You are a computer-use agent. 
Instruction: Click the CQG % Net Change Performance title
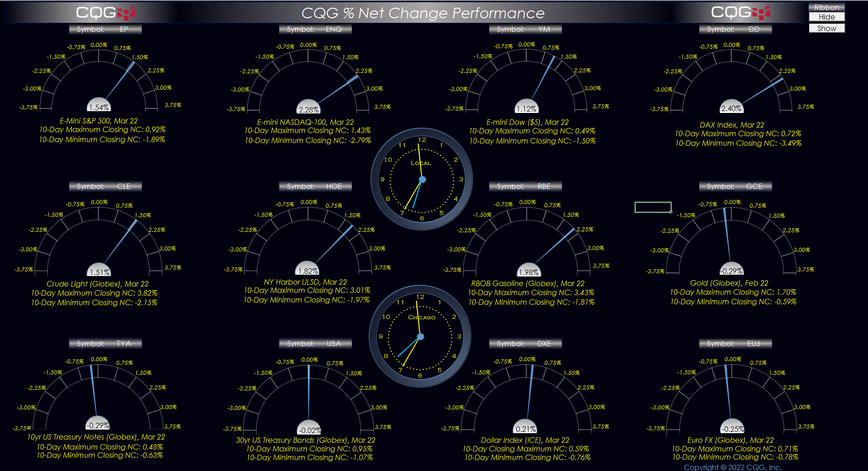423,13
